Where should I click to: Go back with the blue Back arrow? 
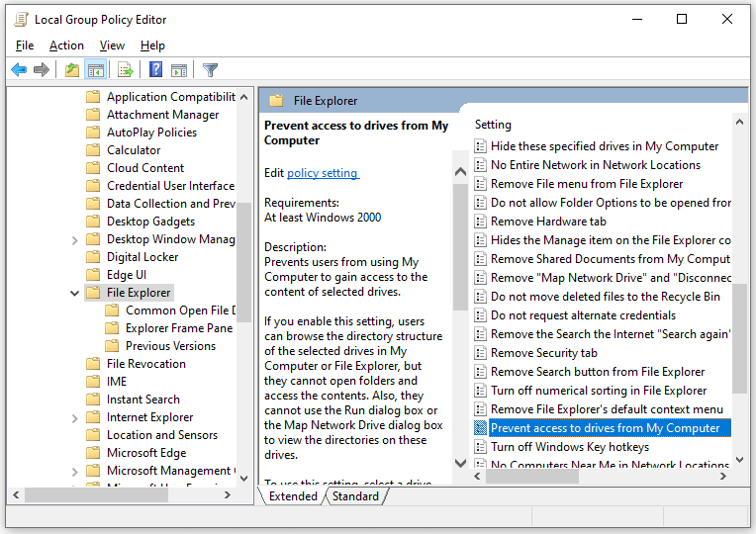pos(19,70)
